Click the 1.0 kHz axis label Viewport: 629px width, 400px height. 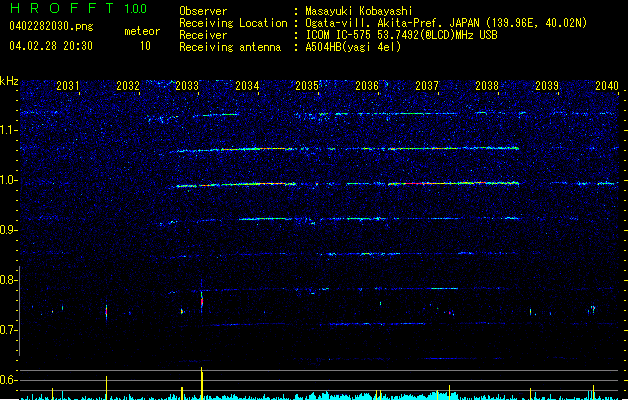point(7,180)
